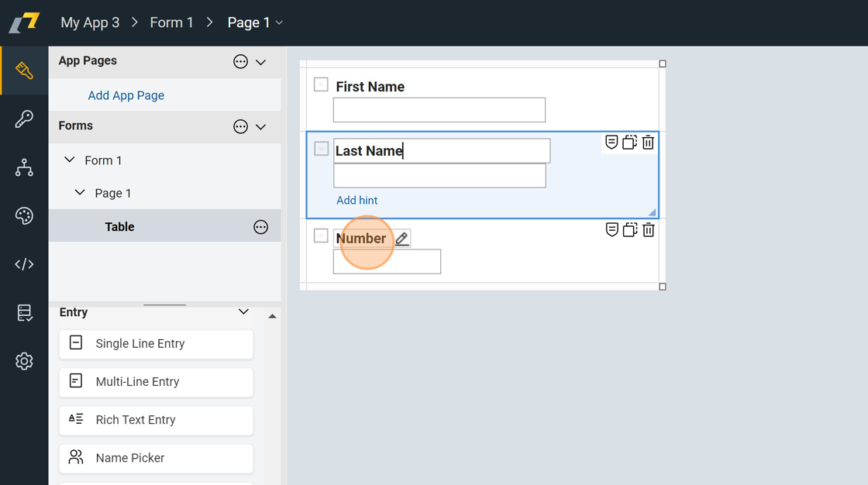Screen dimensions: 868x485
Task: Open the Table item more options menu
Action: coord(260,227)
